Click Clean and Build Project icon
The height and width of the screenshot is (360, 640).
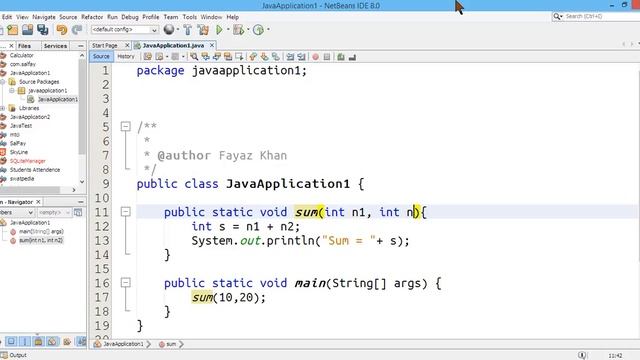(203, 30)
